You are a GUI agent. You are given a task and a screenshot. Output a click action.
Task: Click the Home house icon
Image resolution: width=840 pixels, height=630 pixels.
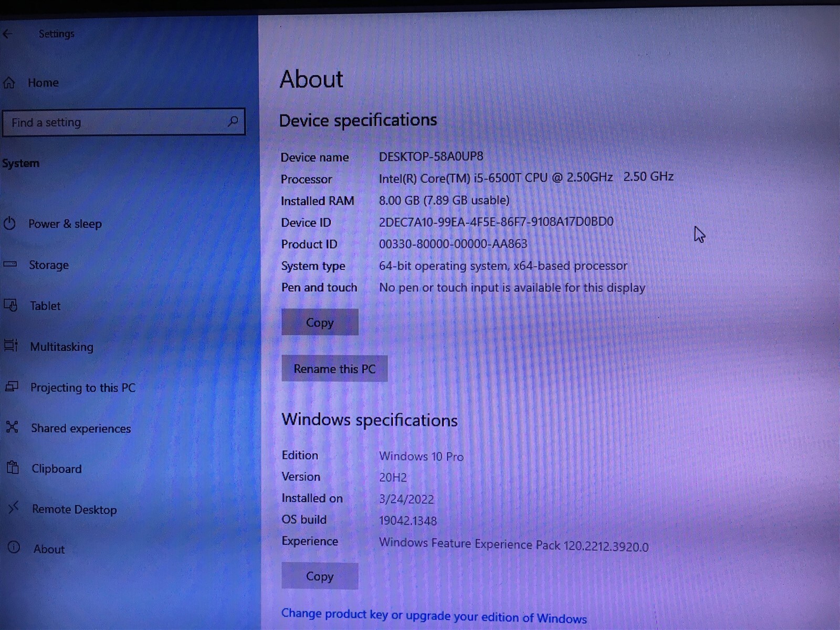point(9,82)
